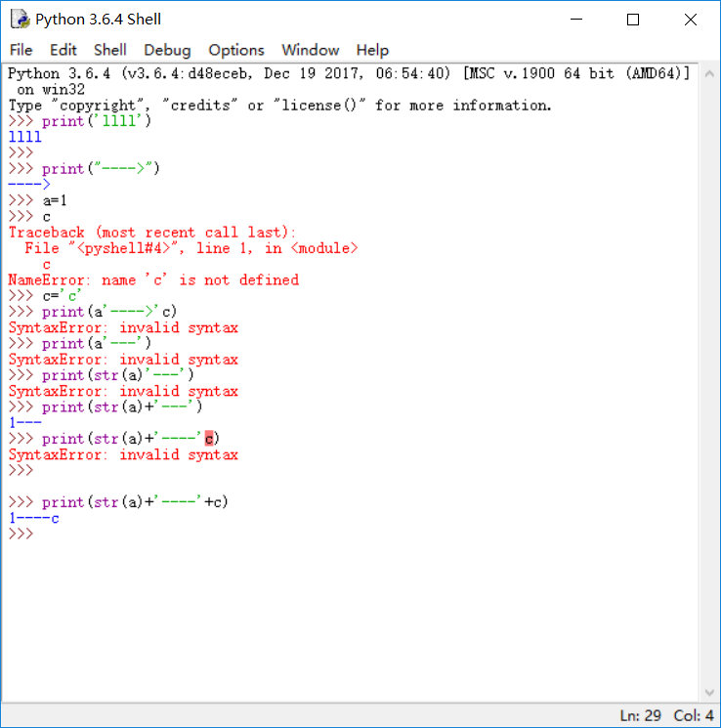Click the last 'SyntaxError: invalid syntax' message
The width and height of the screenshot is (721, 728).
123,454
